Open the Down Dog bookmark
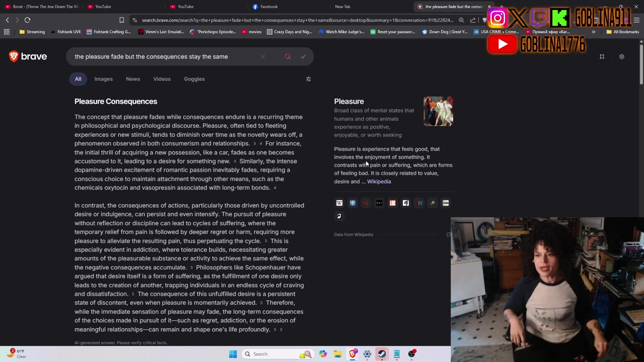Screen dimensions: 644x362 (x=445, y=32)
